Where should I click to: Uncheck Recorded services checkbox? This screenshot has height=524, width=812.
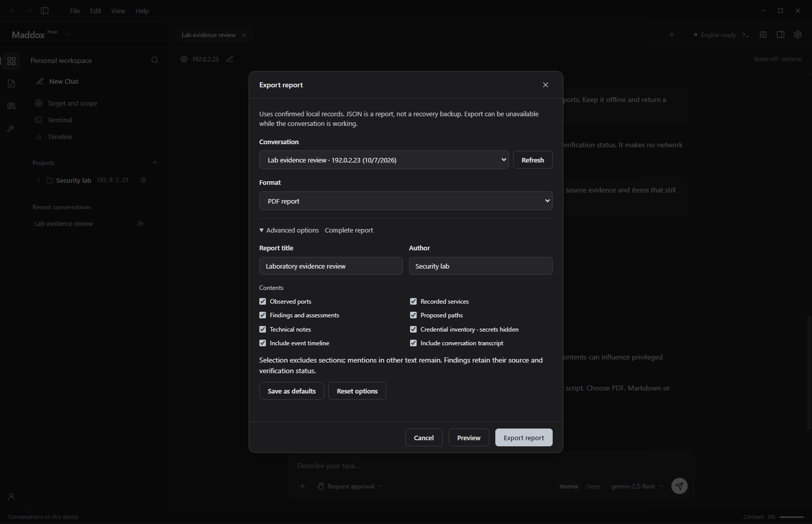tap(413, 301)
